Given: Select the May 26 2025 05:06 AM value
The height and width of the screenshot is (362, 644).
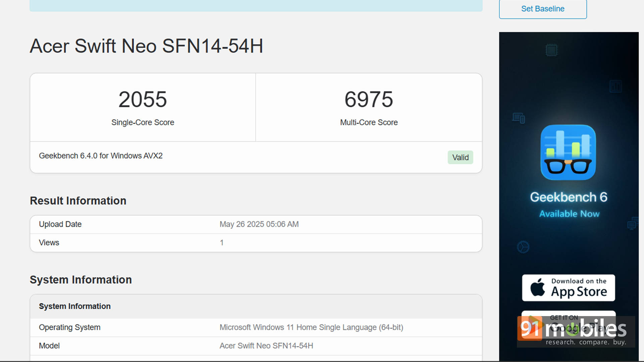Looking at the screenshot, I should tap(259, 224).
